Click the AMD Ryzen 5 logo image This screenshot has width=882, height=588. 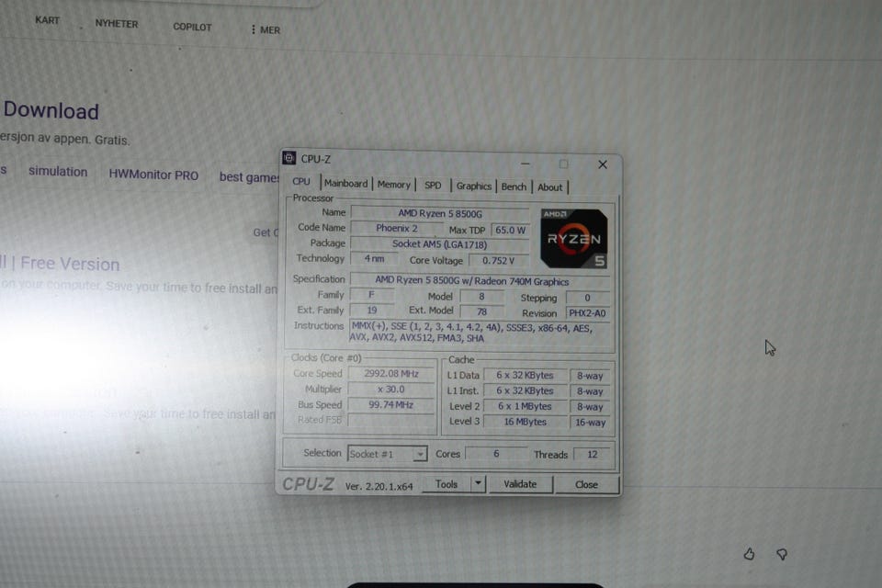point(573,238)
